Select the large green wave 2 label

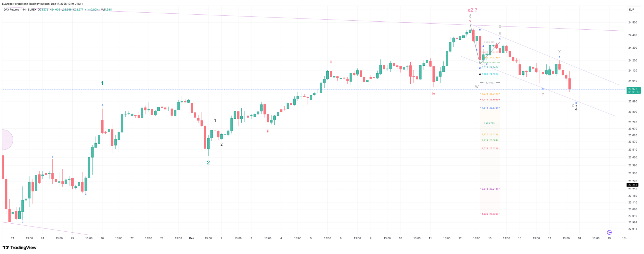(x=208, y=162)
